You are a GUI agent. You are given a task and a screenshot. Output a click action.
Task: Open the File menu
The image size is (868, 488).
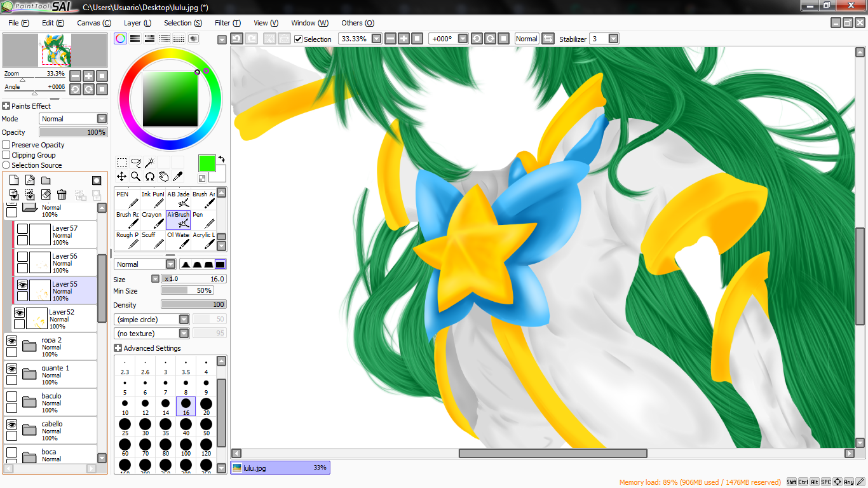pyautogui.click(x=18, y=23)
